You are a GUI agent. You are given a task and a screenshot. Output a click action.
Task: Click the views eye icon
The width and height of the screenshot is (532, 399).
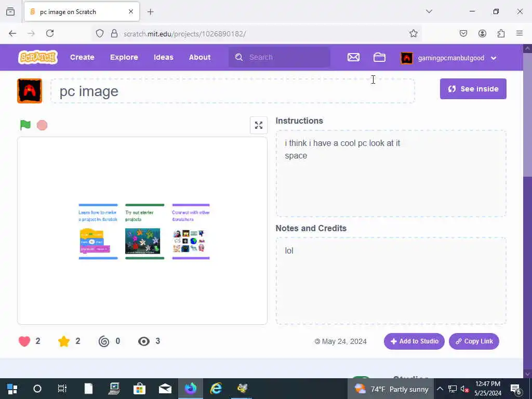144,341
